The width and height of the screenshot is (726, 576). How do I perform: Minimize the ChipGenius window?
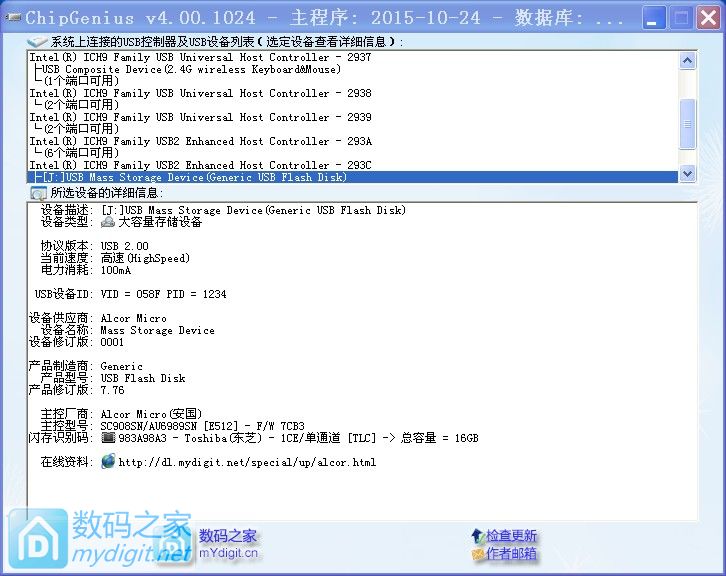click(654, 19)
